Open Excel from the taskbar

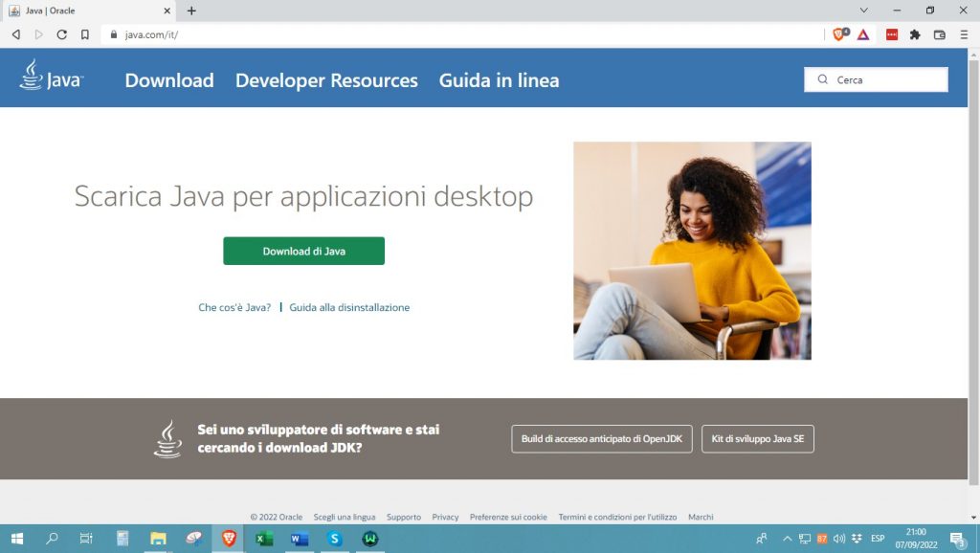262,539
